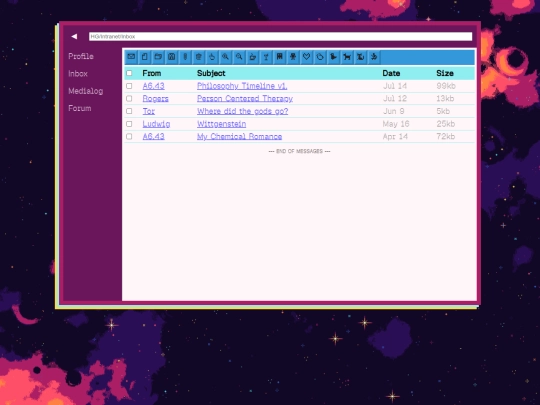Click the Subject column header

tap(211, 73)
